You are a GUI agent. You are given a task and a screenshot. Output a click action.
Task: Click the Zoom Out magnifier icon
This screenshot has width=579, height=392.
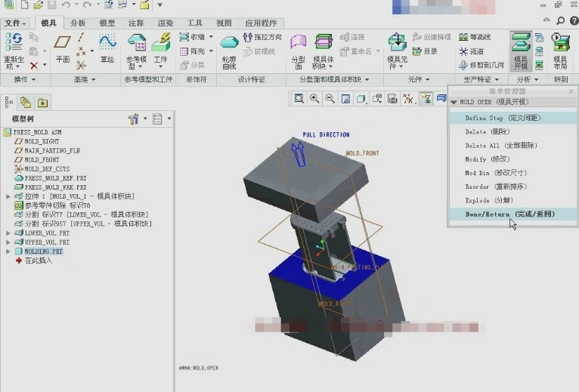330,98
